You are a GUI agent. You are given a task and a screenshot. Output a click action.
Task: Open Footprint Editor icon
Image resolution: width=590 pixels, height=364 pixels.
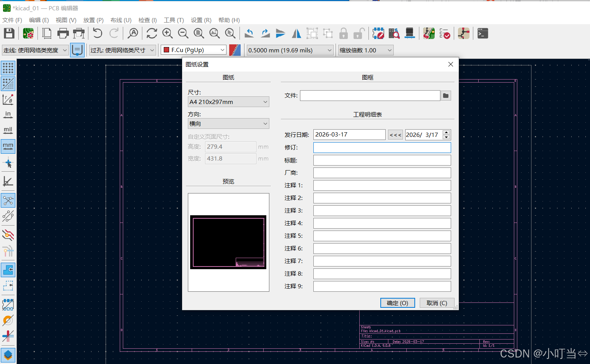coord(378,34)
